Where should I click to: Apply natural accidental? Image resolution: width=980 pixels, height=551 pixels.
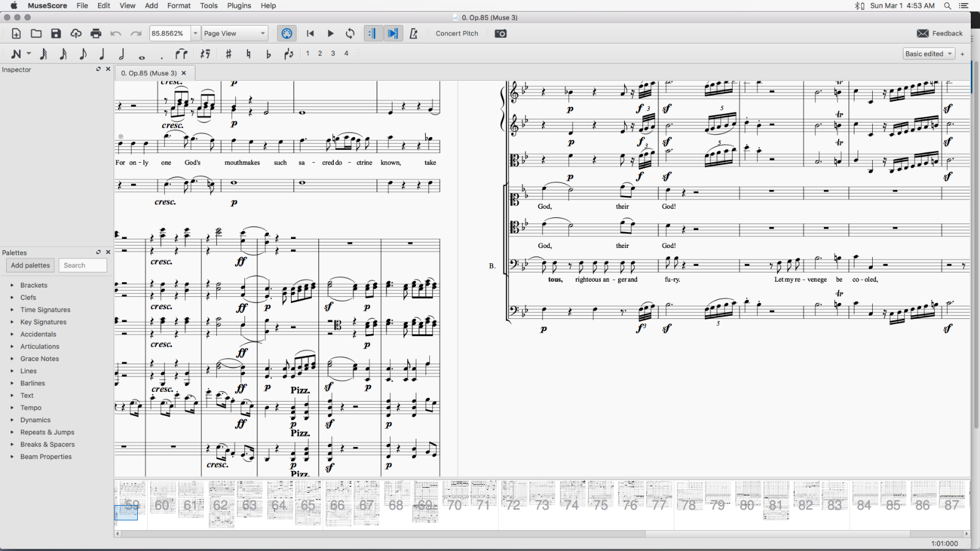pos(249,54)
